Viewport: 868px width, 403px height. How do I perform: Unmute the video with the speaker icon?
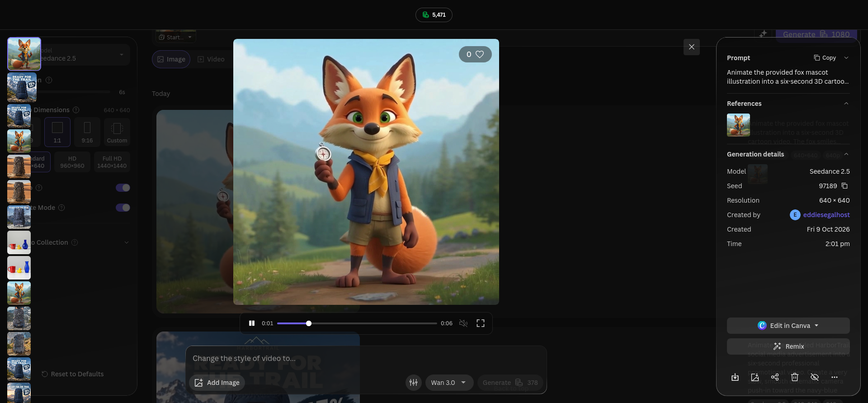click(463, 323)
